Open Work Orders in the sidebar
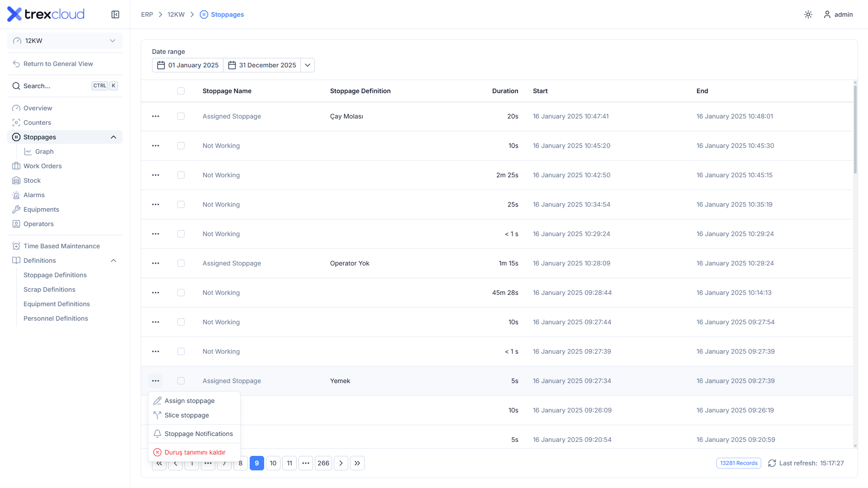The width and height of the screenshot is (868, 488). coord(65,166)
